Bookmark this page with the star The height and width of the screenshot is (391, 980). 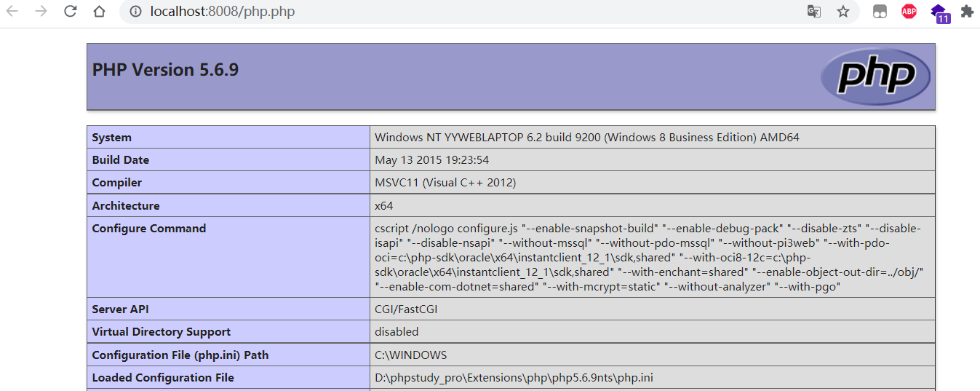[843, 12]
